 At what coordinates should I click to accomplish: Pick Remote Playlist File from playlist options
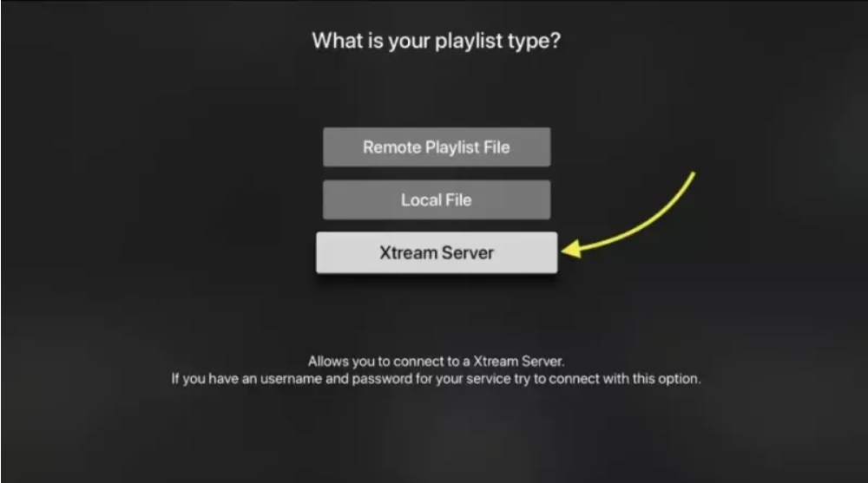pos(437,147)
